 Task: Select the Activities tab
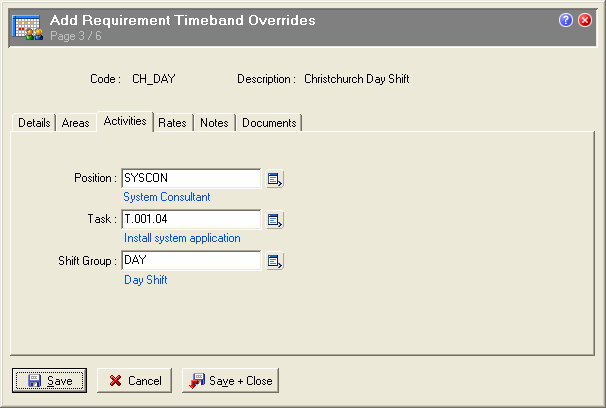(125, 121)
